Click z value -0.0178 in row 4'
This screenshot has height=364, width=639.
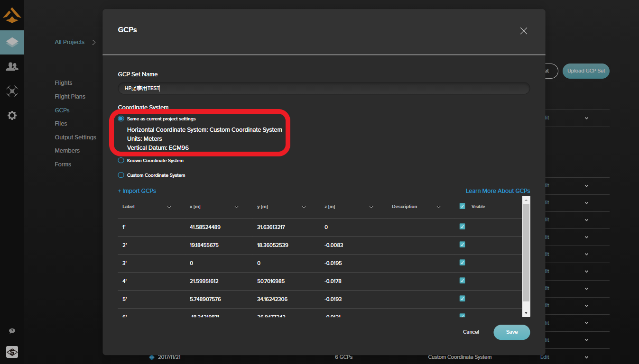(333, 282)
